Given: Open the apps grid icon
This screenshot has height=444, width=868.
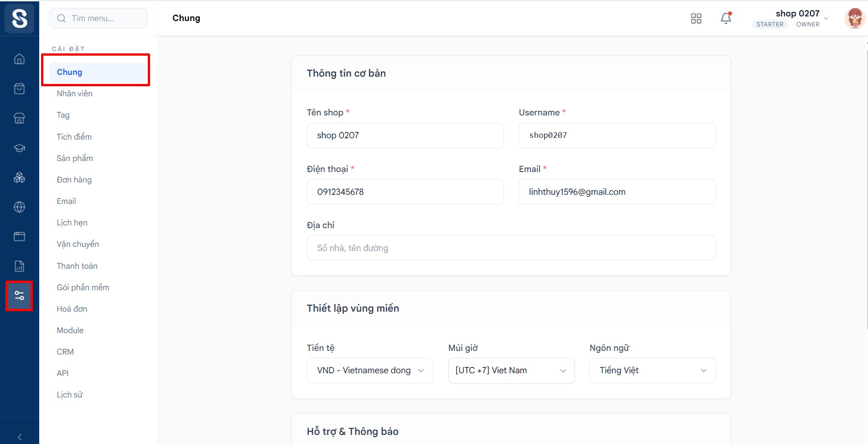Looking at the screenshot, I should (x=696, y=18).
